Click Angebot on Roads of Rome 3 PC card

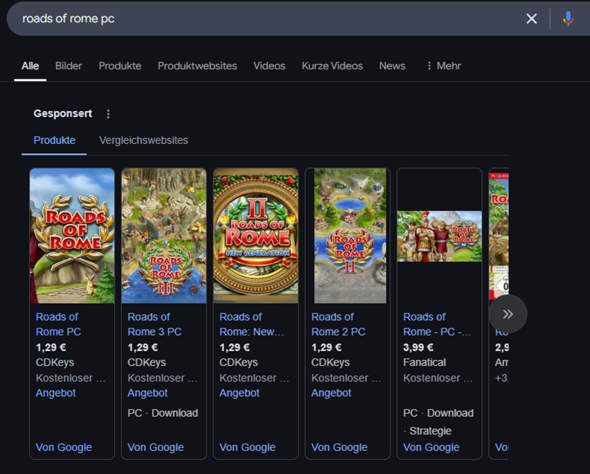coord(148,393)
